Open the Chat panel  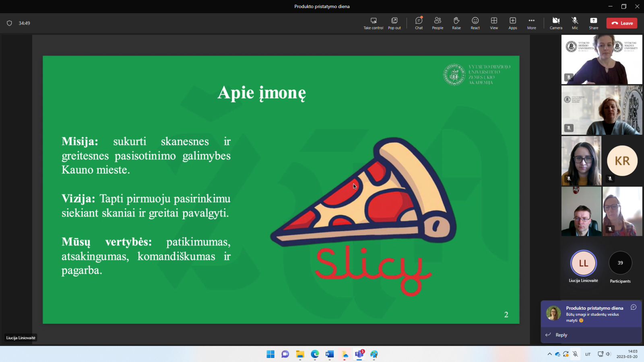[x=419, y=23]
